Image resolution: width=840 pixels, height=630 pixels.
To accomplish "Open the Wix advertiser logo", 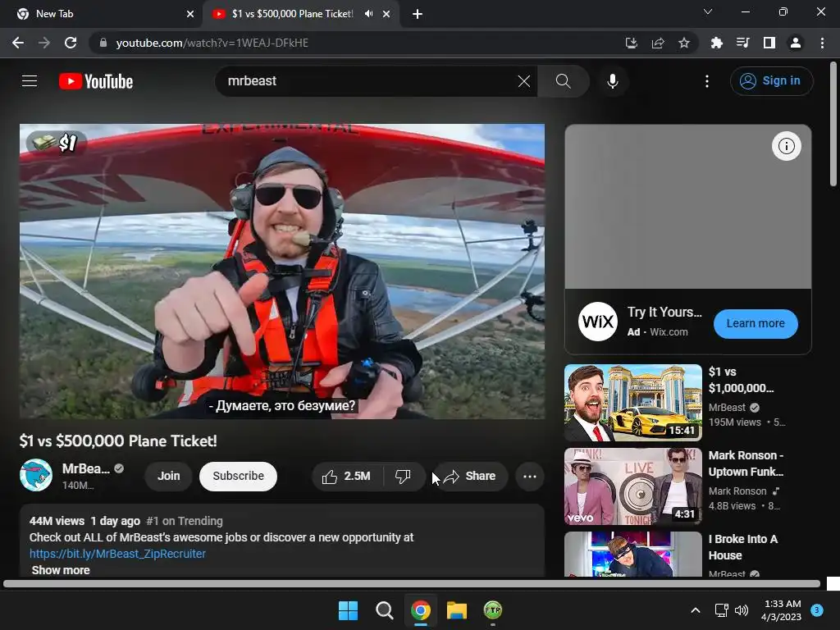I will (x=598, y=322).
